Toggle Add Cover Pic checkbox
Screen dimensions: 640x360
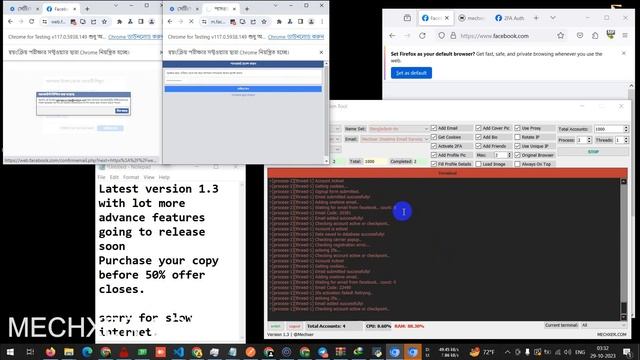coord(478,128)
